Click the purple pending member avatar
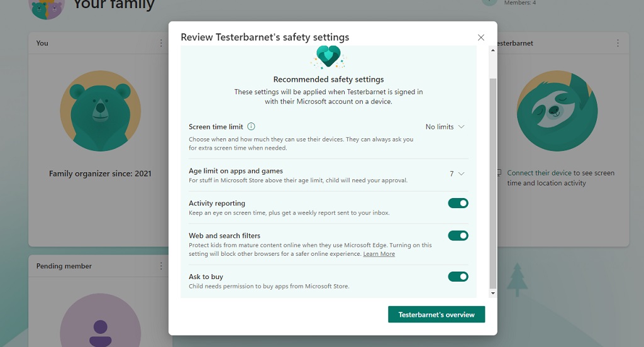Image resolution: width=644 pixels, height=347 pixels. point(101,321)
